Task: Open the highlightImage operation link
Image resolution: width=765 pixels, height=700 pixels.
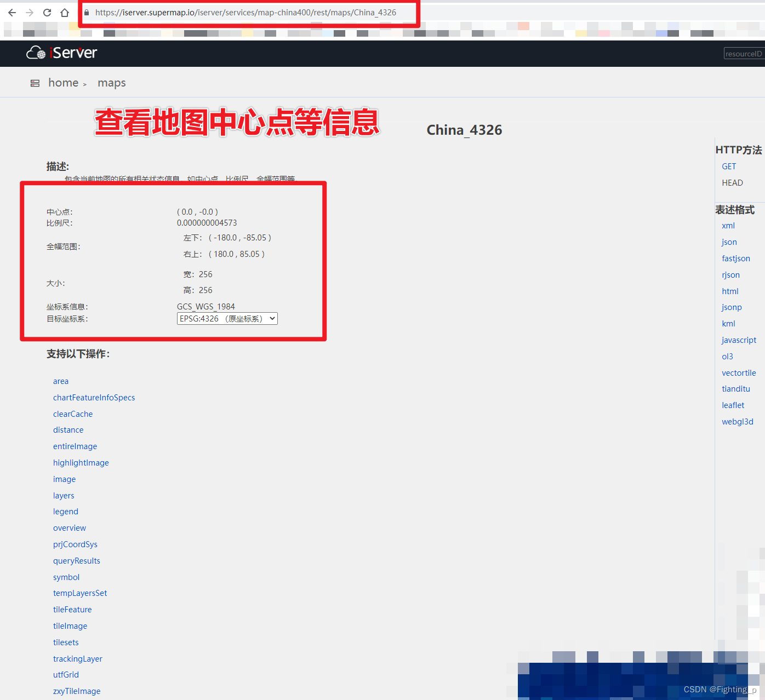Action: point(81,463)
